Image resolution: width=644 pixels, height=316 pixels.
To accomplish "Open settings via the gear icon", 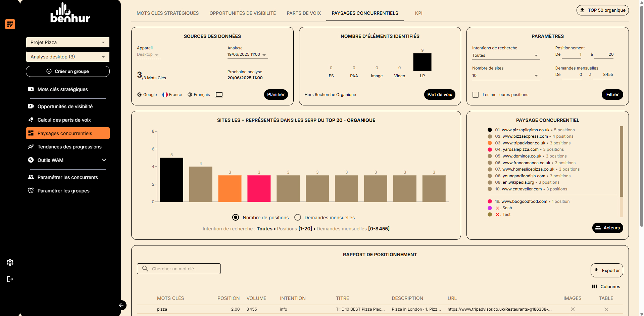I will (10, 262).
